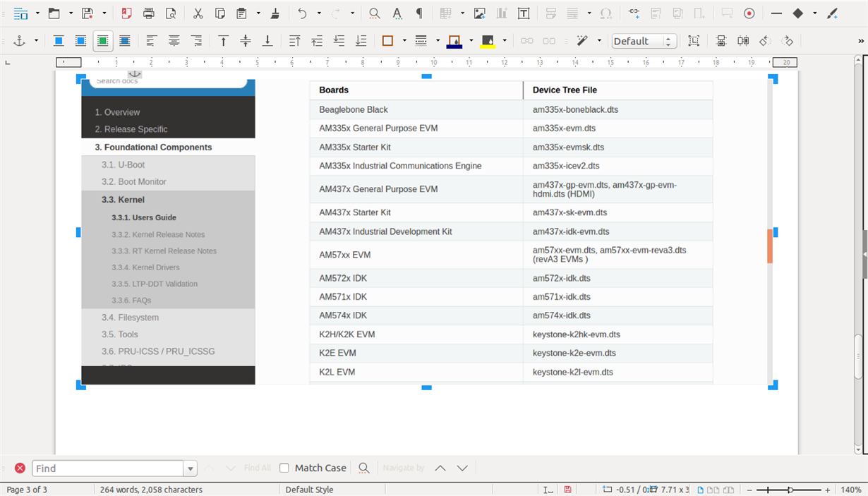868x496 pixels.
Task: Show more toolbar items chevron
Action: pyautogui.click(x=860, y=41)
